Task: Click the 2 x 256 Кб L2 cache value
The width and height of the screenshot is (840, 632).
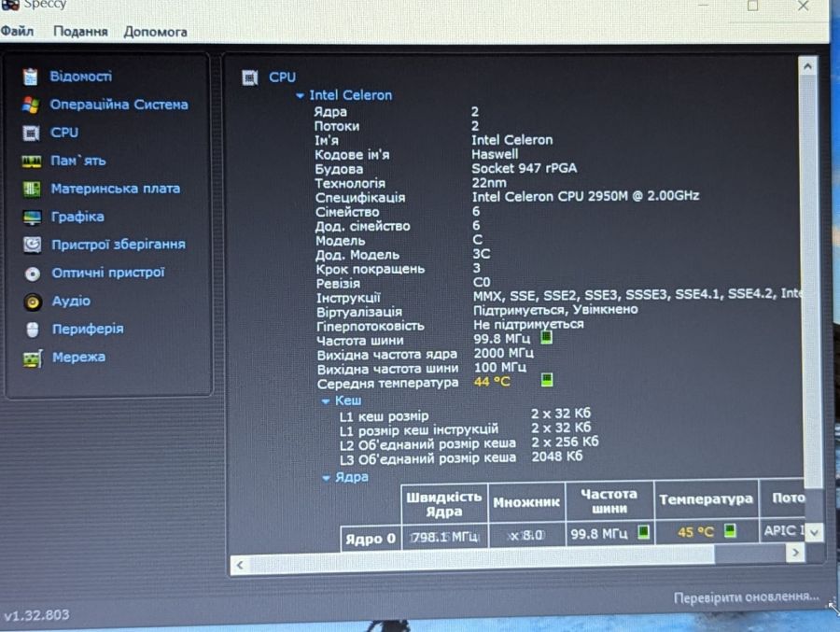Action: click(x=565, y=442)
